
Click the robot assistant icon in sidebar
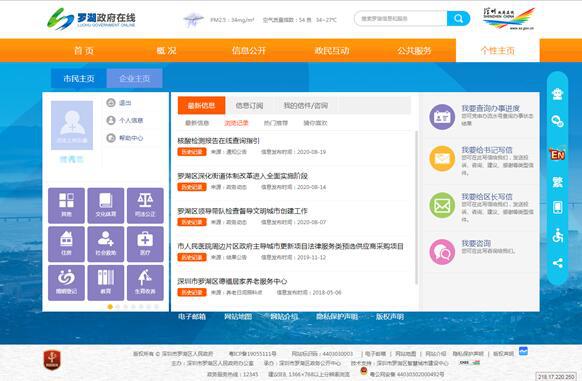[558, 94]
